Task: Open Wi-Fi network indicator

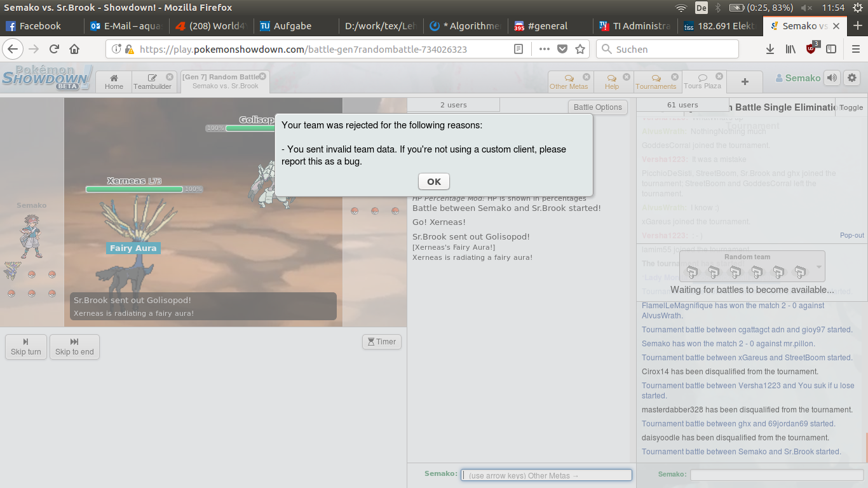Action: (681, 8)
